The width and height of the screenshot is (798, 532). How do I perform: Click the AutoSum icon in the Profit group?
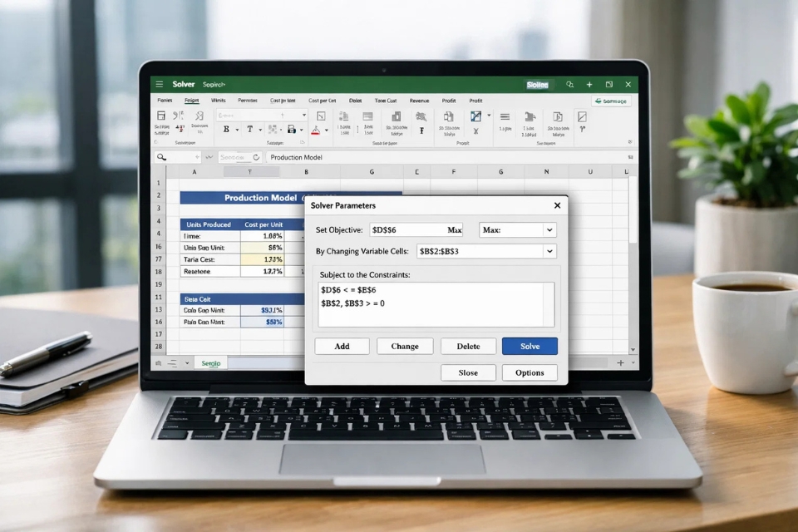click(475, 130)
